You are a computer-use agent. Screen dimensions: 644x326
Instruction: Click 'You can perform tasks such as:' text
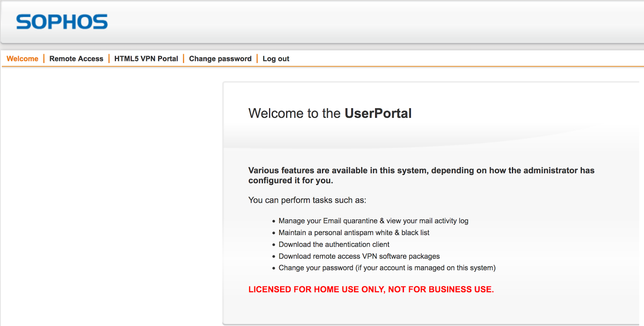tap(307, 200)
